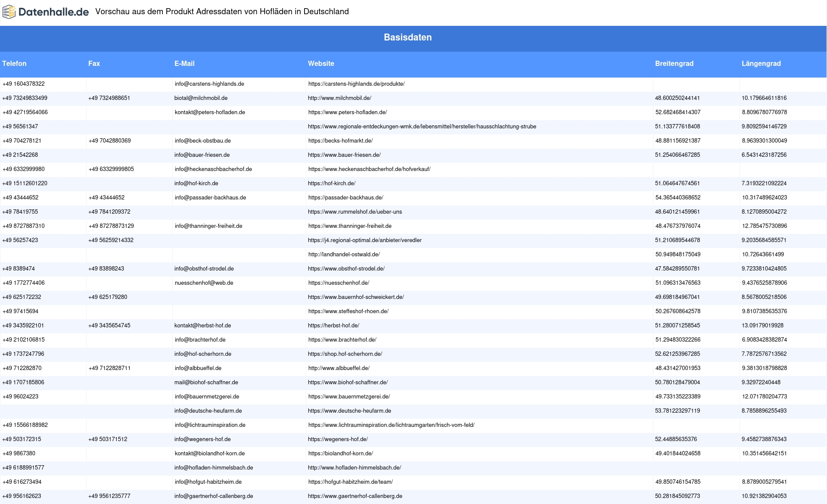The height and width of the screenshot is (504, 827).
Task: Select email biotal@milchmobil.de
Action: [x=201, y=98]
